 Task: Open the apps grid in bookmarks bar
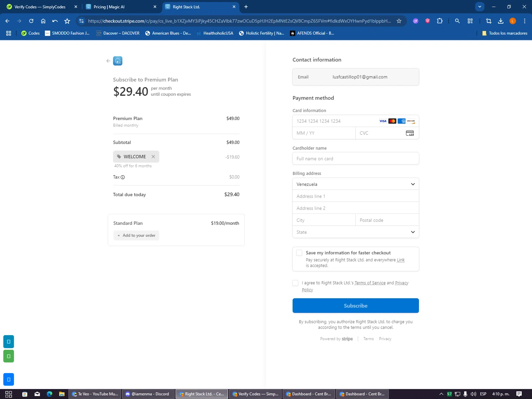pyautogui.click(x=9, y=33)
